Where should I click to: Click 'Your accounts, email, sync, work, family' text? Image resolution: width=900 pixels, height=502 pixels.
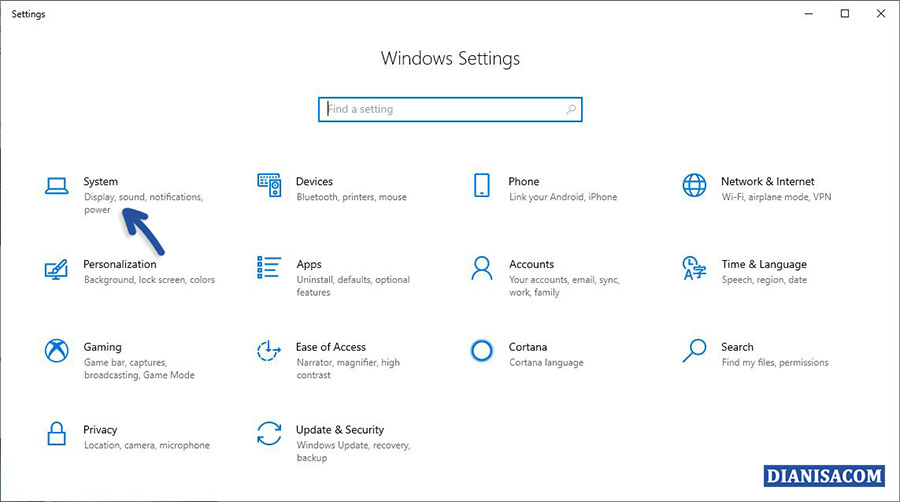pos(564,286)
